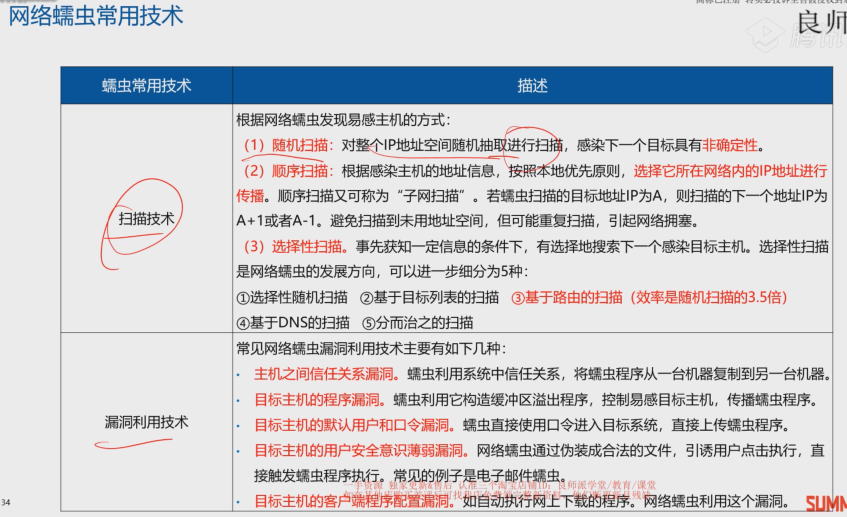Select the 蠕虫常用技术 column header

click(x=146, y=86)
